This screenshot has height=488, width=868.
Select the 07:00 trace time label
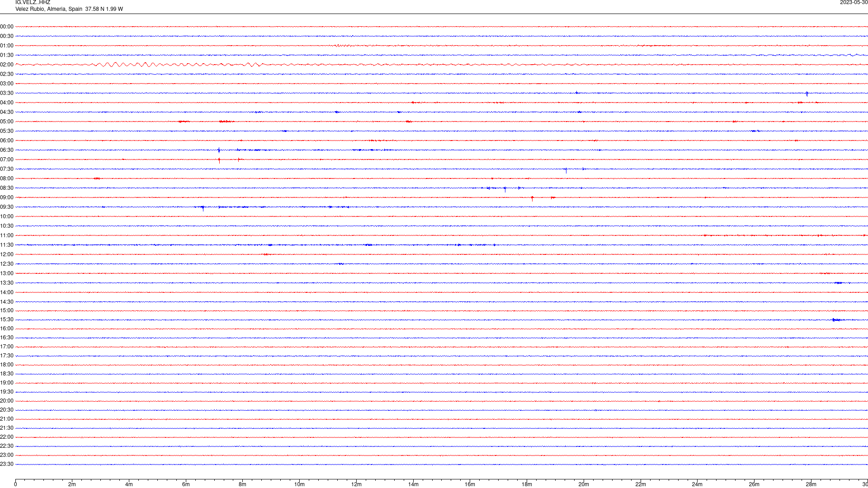(x=7, y=160)
